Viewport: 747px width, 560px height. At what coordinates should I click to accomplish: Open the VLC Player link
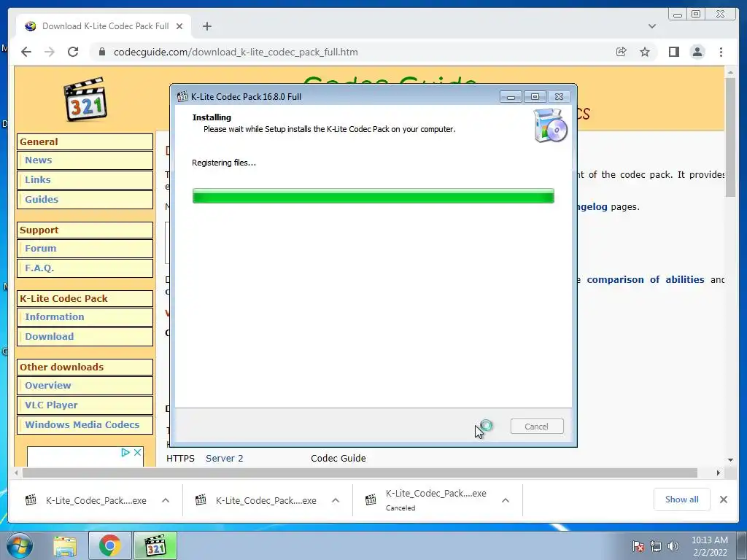coord(85,405)
